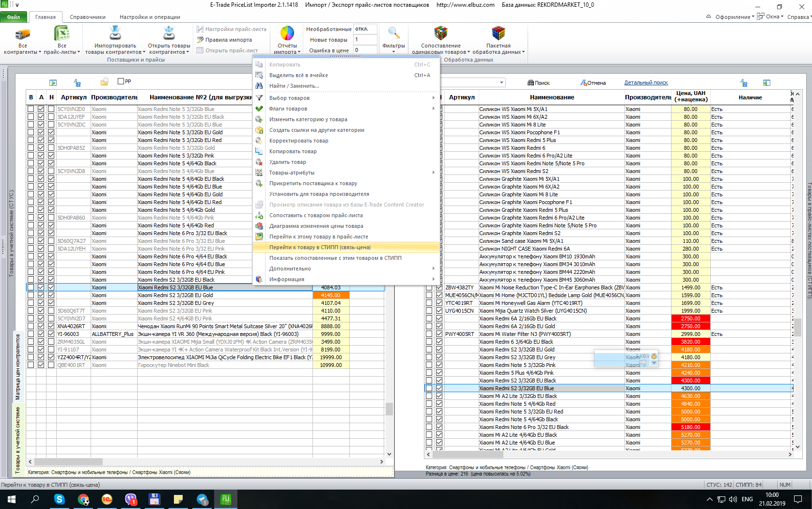Expand 'Выбор товаров' submenu
The width and height of the screenshot is (812, 509).
346,98
